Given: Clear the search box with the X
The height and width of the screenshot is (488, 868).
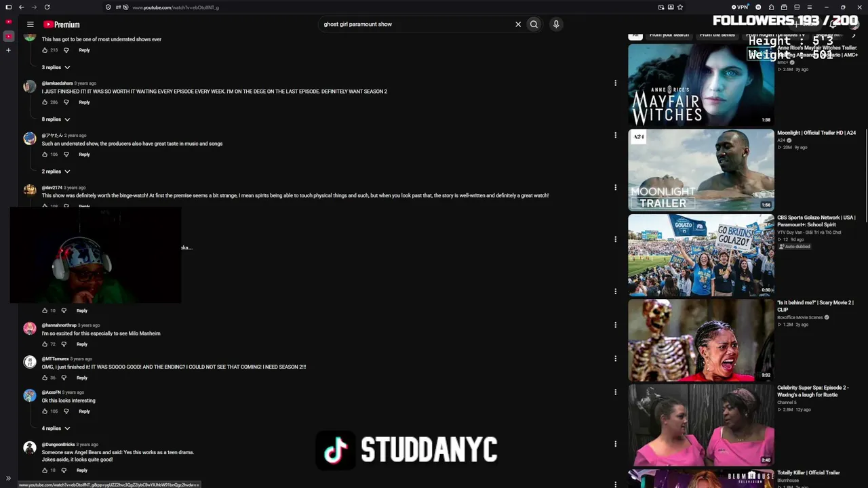Looking at the screenshot, I should (518, 24).
